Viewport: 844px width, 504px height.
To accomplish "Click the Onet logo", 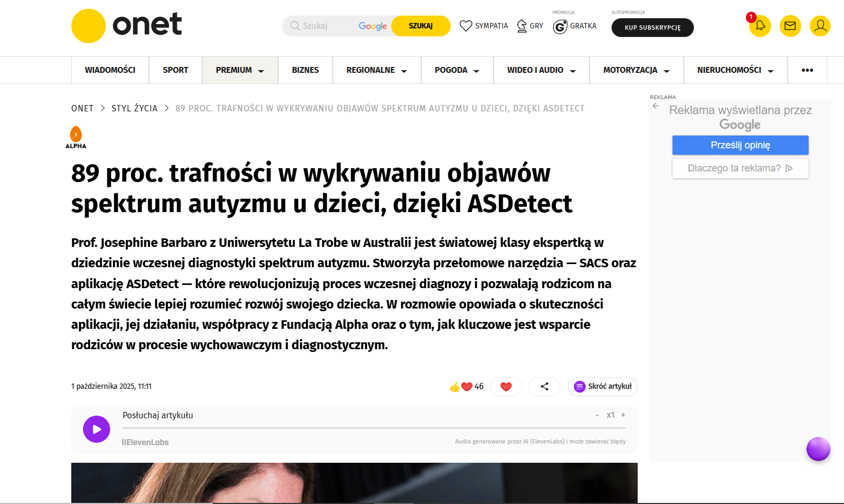I will (x=126, y=26).
